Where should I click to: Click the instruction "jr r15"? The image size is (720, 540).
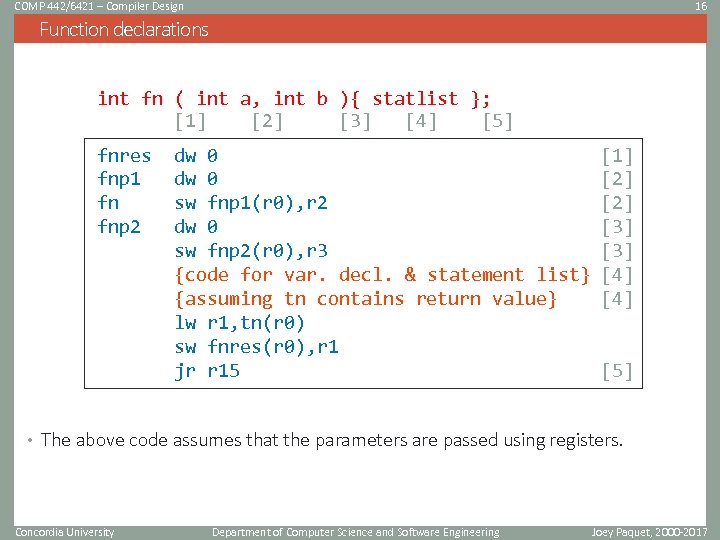207,371
